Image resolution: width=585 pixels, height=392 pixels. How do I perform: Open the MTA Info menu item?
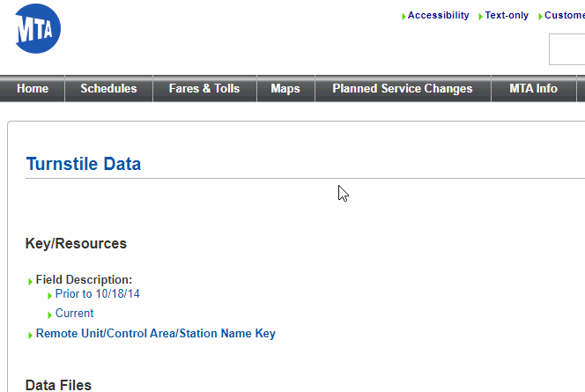click(x=533, y=89)
